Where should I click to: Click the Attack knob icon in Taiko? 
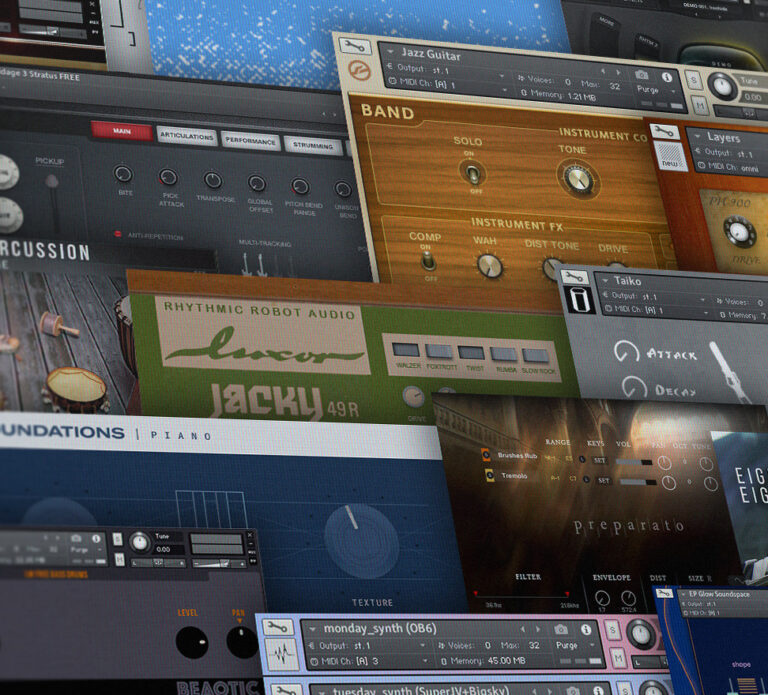coord(626,352)
